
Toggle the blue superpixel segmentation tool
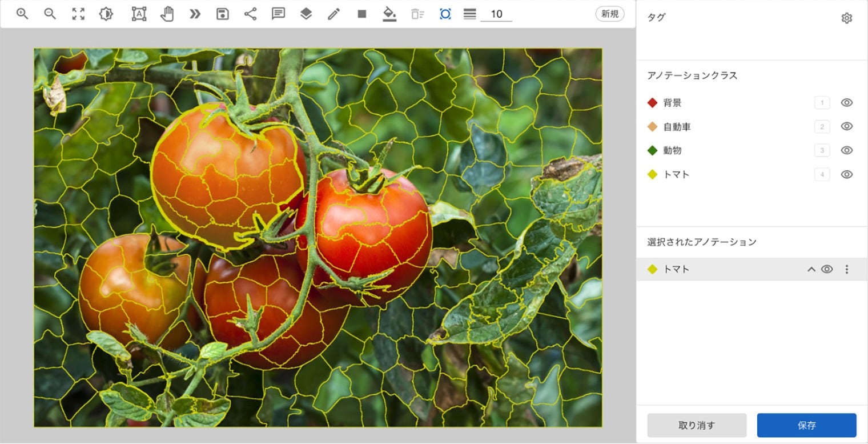pos(445,14)
